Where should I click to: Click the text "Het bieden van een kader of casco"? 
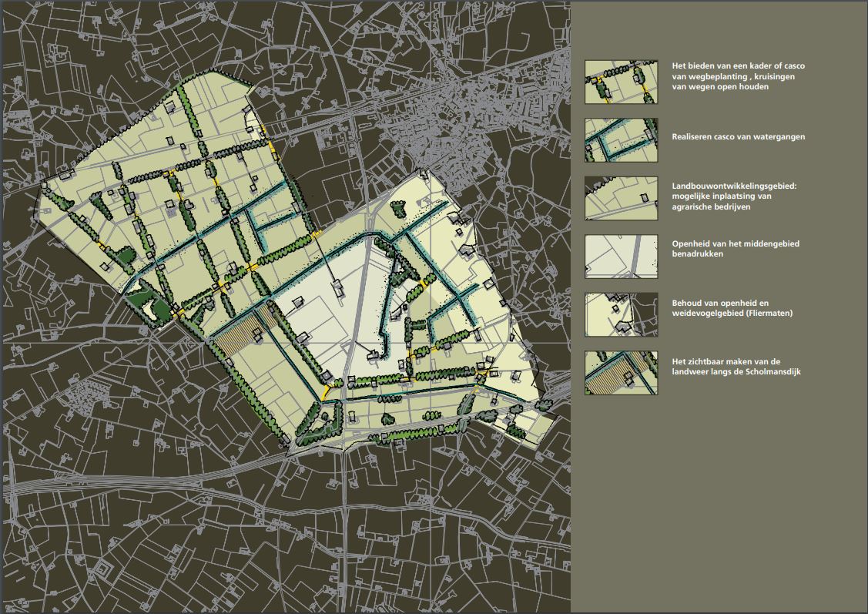point(738,67)
